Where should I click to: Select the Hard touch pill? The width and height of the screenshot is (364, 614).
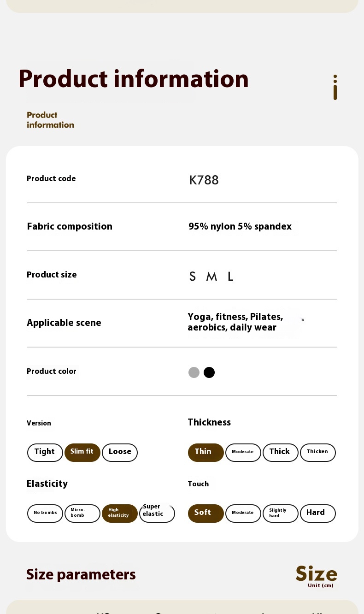point(317,513)
